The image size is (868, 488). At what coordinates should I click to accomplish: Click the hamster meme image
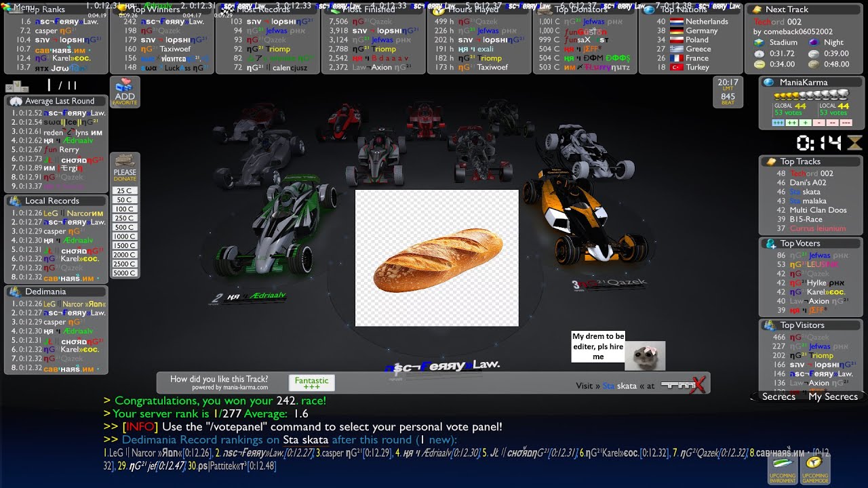(645, 356)
